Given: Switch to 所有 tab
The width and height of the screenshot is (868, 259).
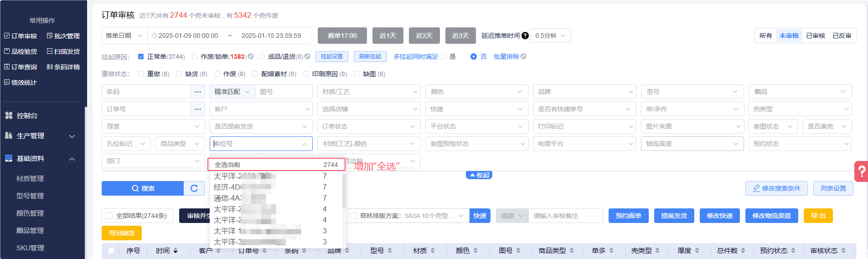Looking at the screenshot, I should coord(766,36).
